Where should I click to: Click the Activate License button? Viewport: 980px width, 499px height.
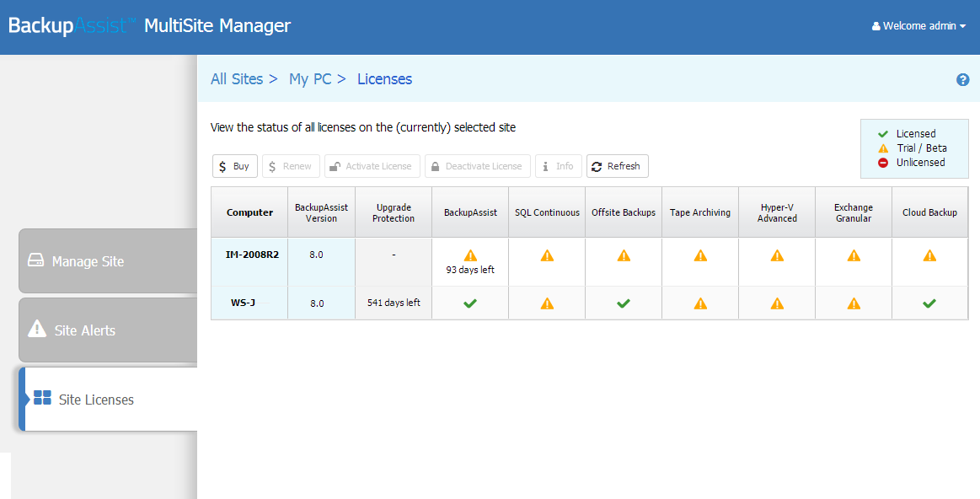pos(372,166)
